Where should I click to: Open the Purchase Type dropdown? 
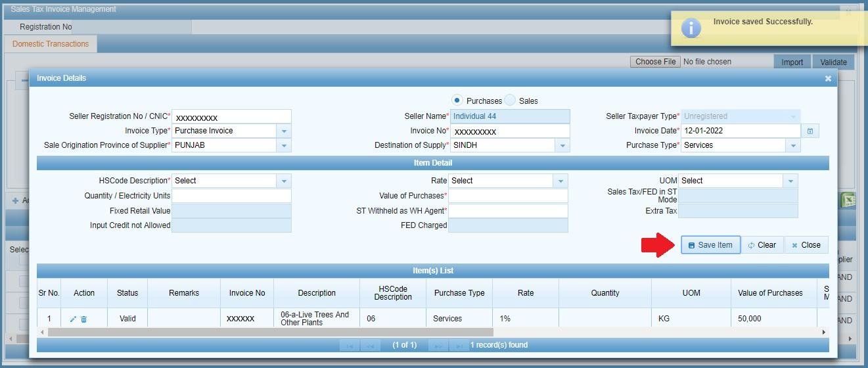(x=793, y=145)
